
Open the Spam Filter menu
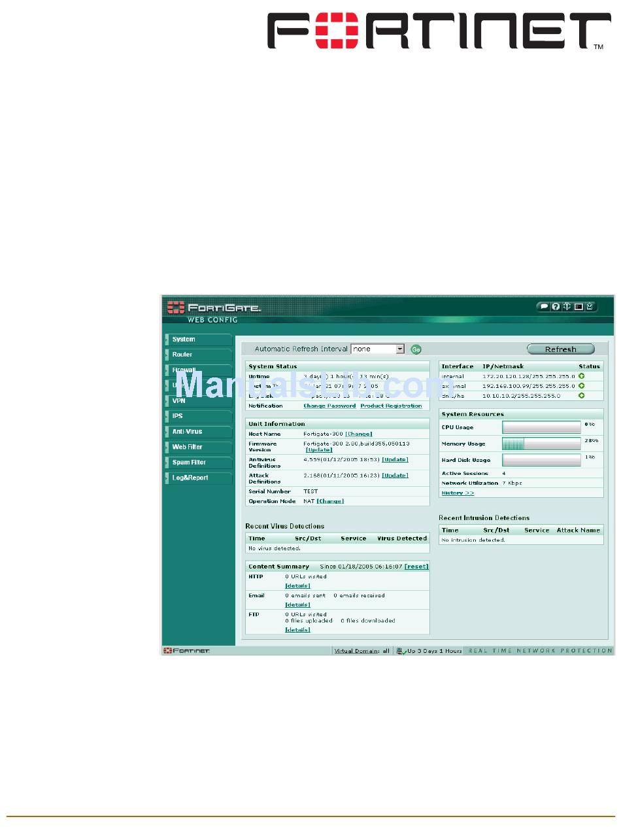(x=199, y=463)
